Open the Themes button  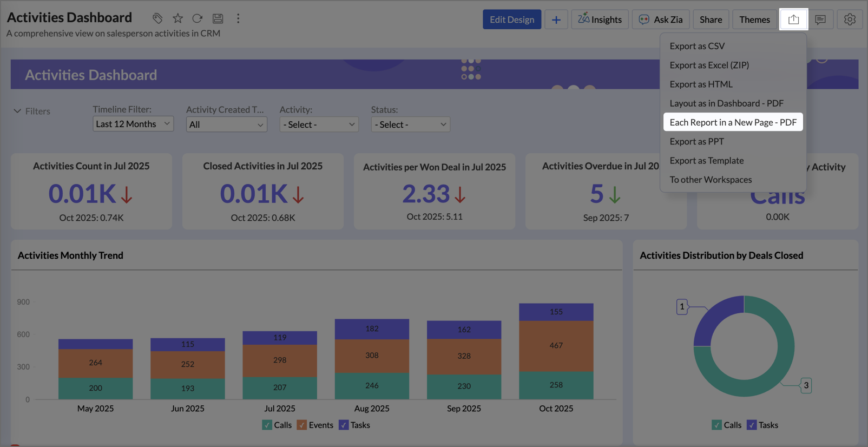coord(754,19)
